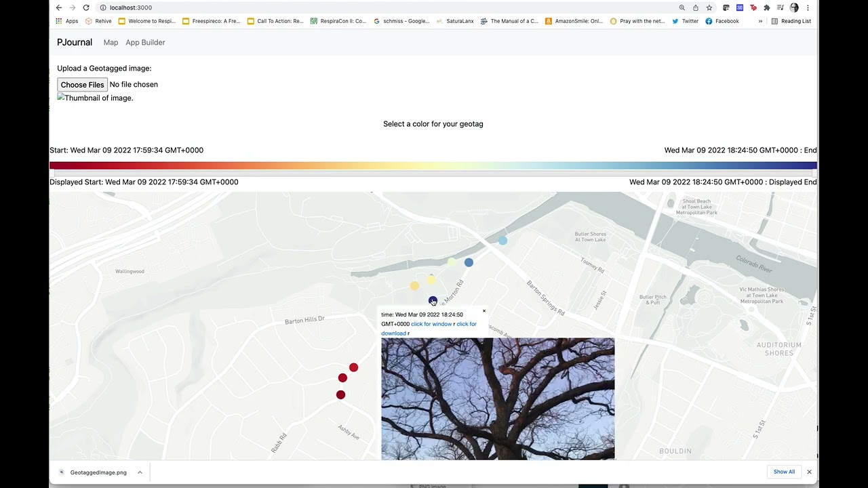
Task: Click the medium blue marker on the map
Action: pos(469,262)
